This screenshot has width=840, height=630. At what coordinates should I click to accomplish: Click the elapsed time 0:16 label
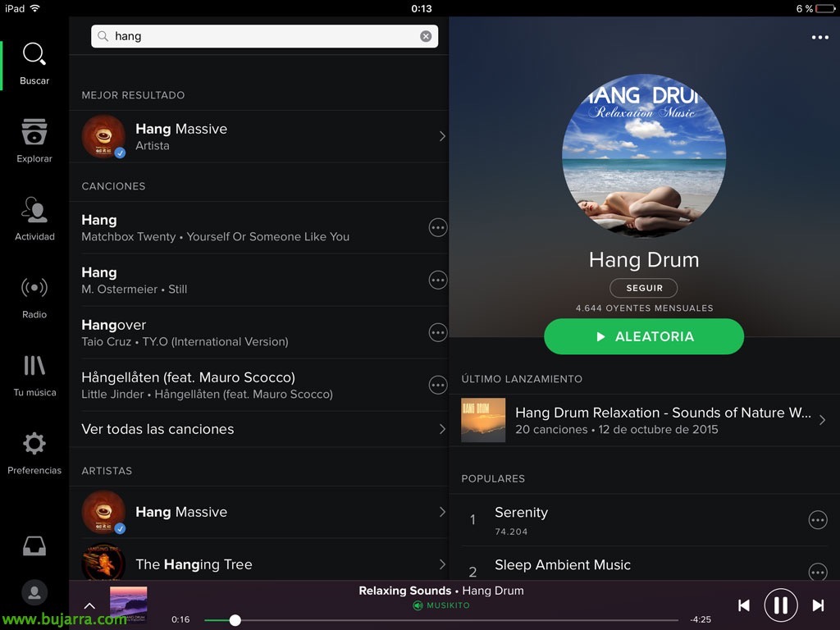(180, 619)
